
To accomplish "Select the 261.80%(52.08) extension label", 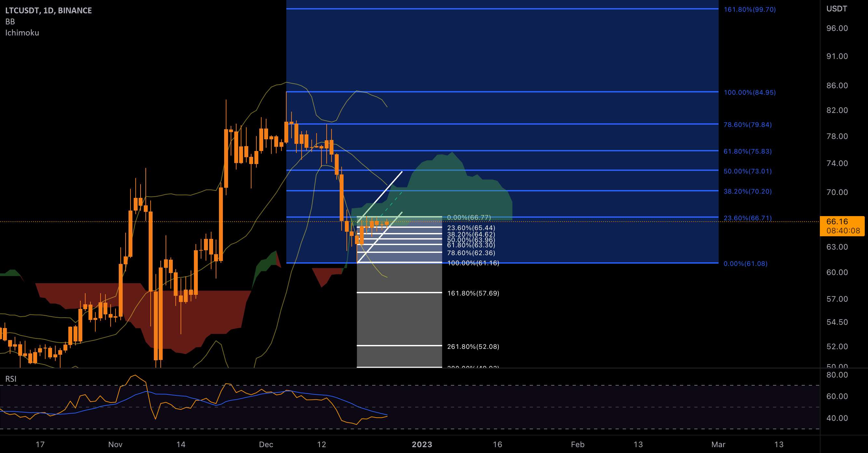I will 473,347.
